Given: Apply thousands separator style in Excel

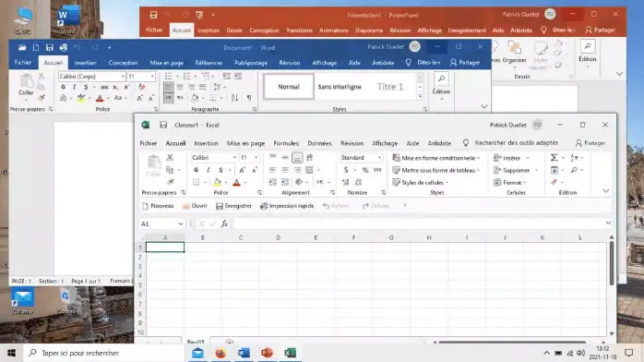Looking at the screenshot, I should 377,170.
